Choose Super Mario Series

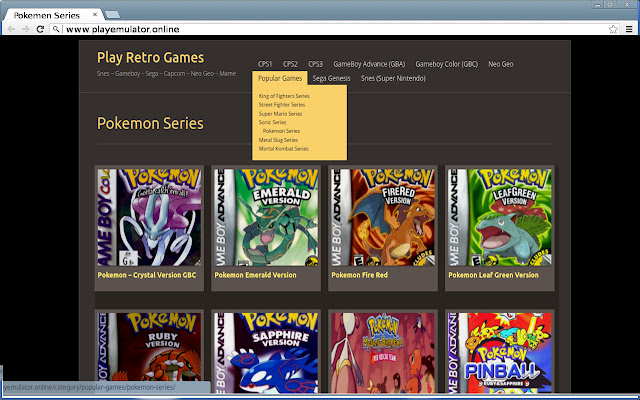(x=280, y=114)
